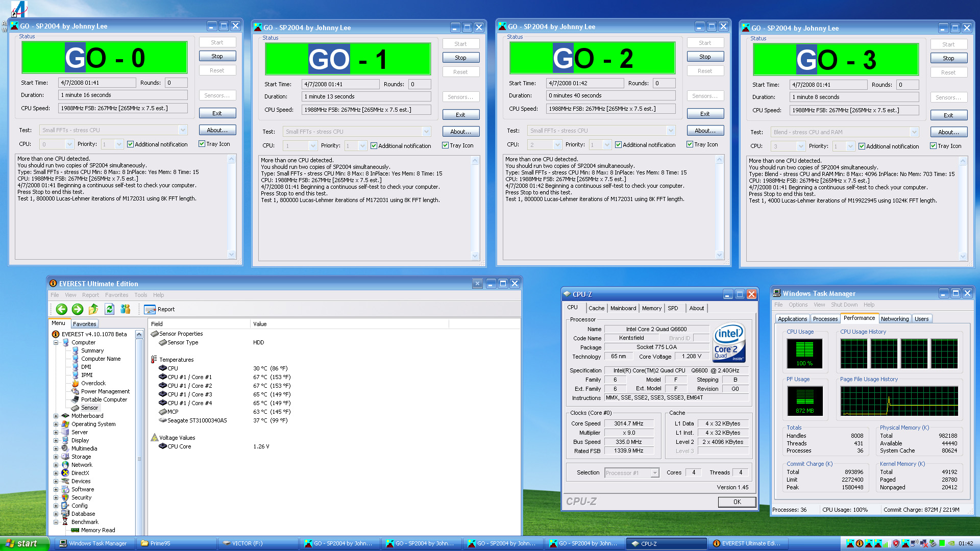Open the Tools menu in EVEREST
The image size is (980, 551).
[141, 295]
